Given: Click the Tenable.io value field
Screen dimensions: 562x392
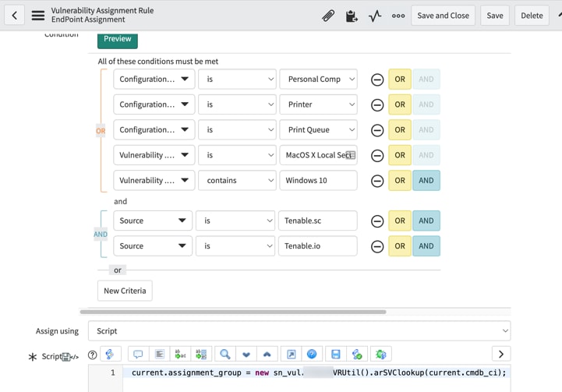Looking at the screenshot, I should [317, 246].
